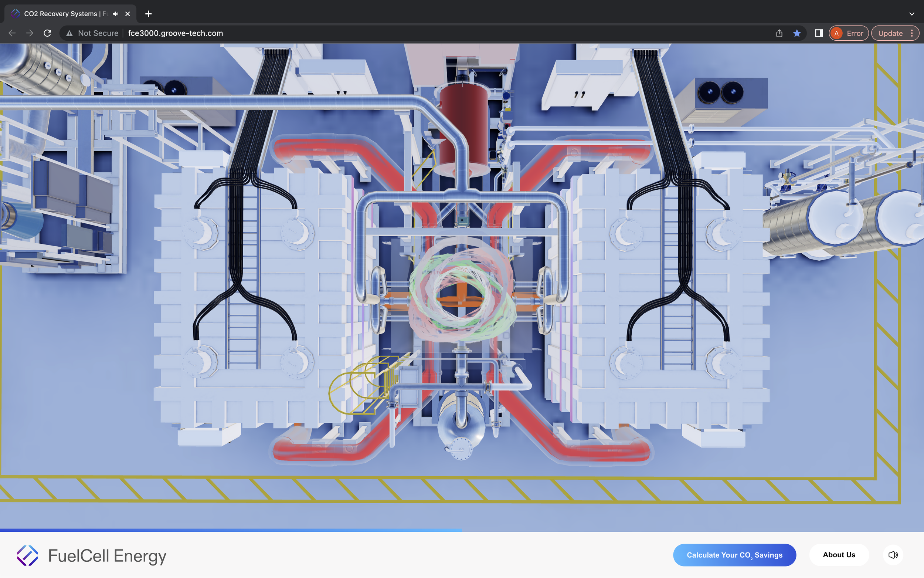Open the browser side panel icon
The image size is (924, 578).
tap(819, 33)
